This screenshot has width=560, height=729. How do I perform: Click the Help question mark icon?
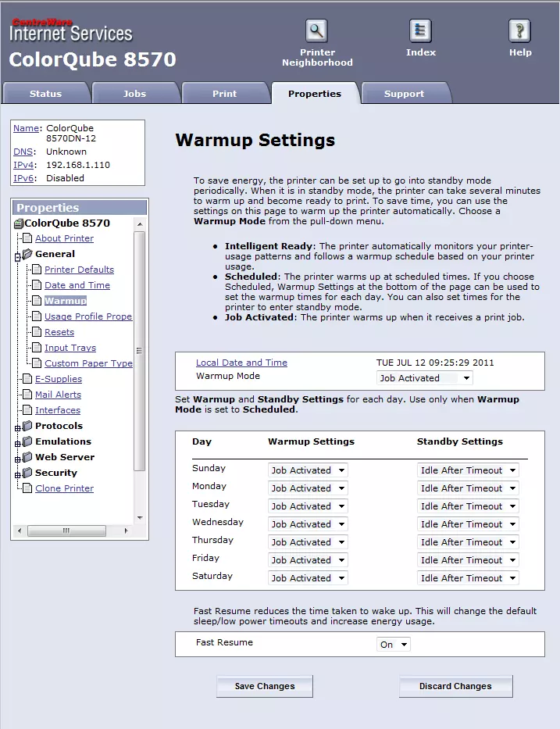(519, 31)
